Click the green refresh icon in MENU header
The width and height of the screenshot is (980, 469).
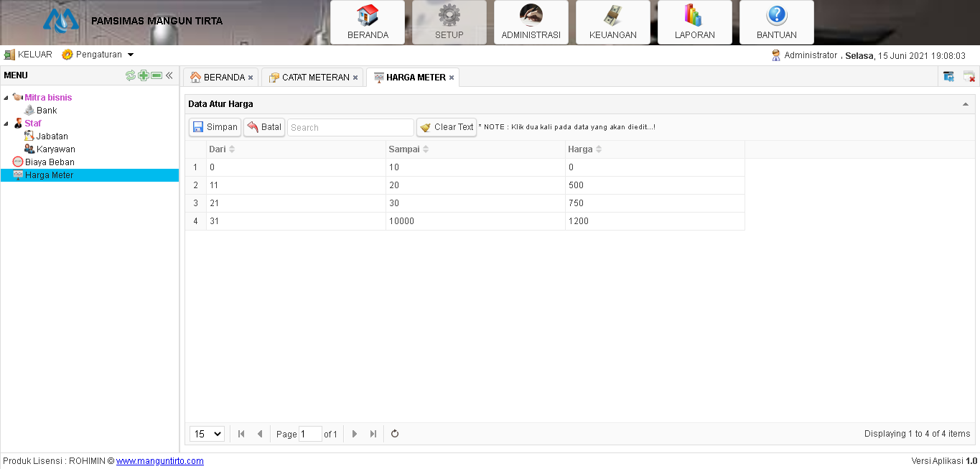131,75
